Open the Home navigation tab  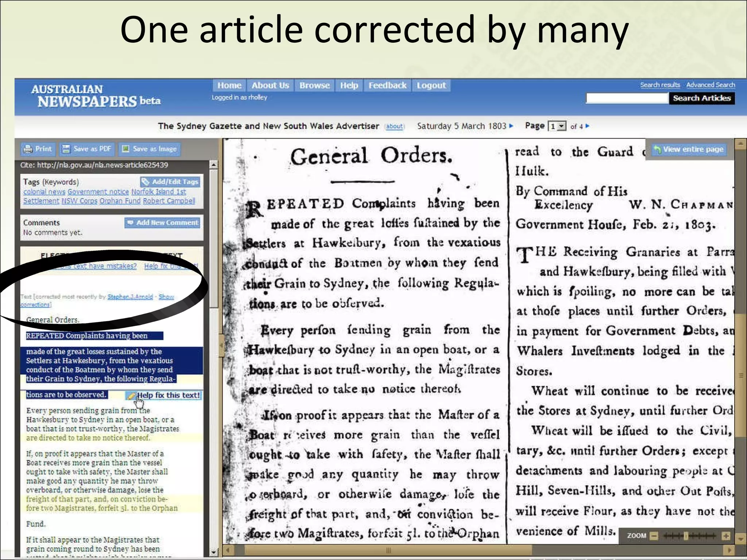229,85
